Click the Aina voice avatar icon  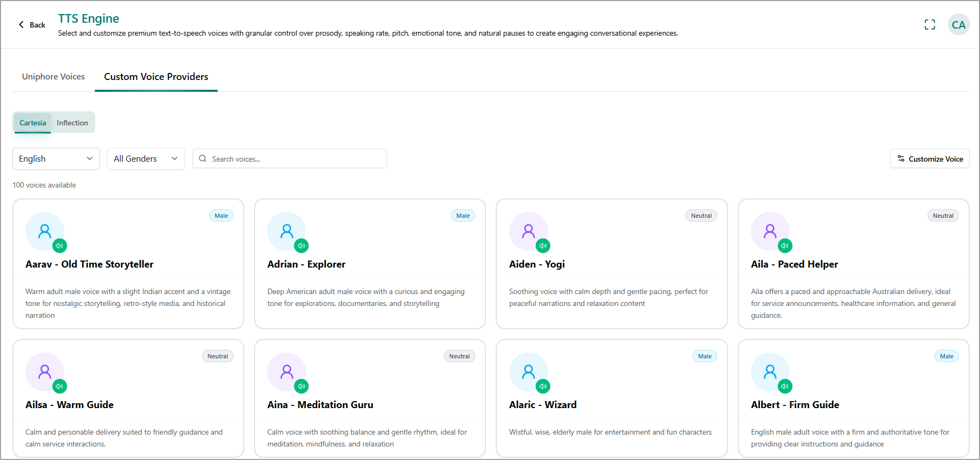click(x=286, y=372)
